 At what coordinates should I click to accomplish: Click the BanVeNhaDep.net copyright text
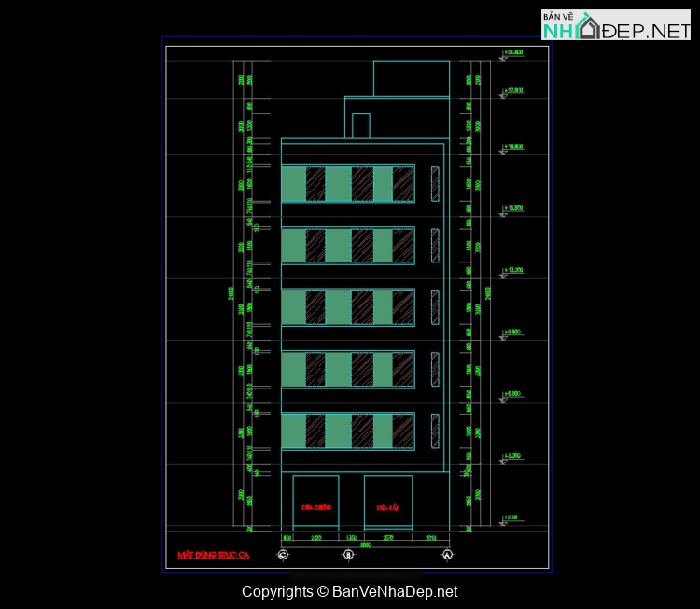pos(349,592)
